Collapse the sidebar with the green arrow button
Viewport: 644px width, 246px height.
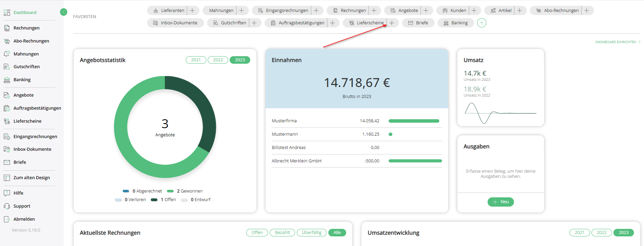[x=63, y=12]
